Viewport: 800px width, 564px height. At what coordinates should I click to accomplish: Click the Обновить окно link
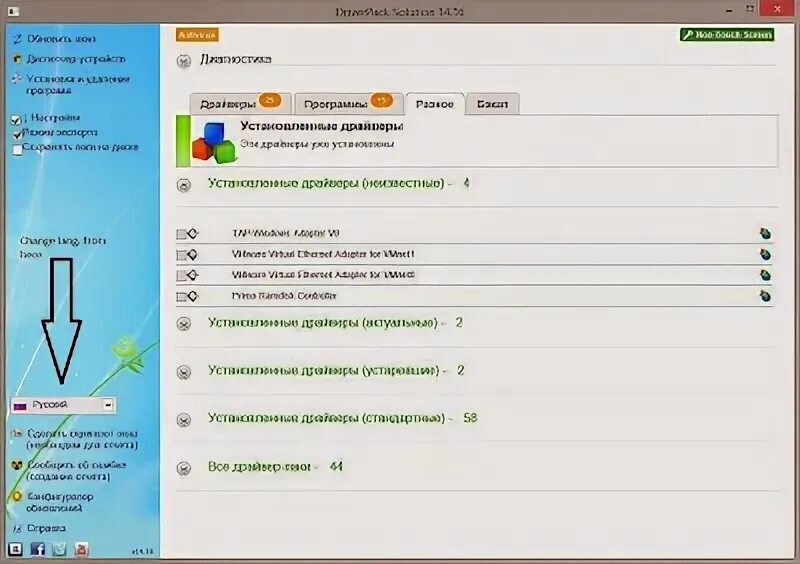(61, 39)
